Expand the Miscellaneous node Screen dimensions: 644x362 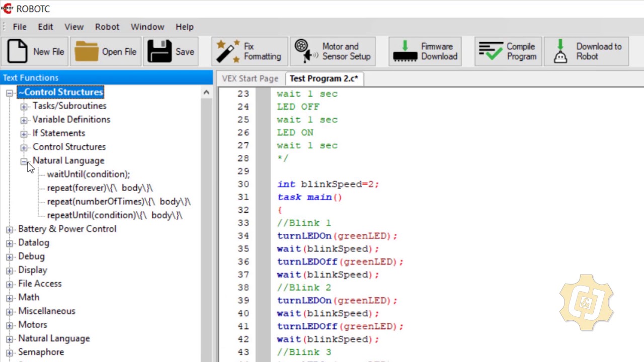10,311
